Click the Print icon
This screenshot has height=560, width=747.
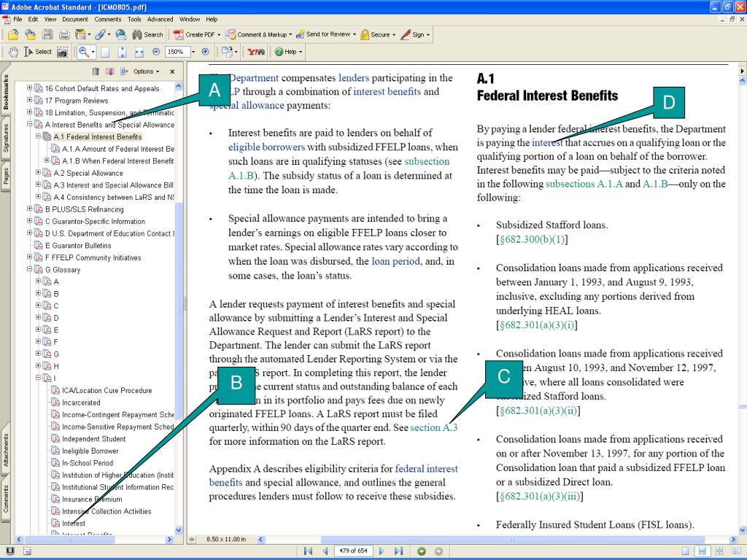[64, 34]
